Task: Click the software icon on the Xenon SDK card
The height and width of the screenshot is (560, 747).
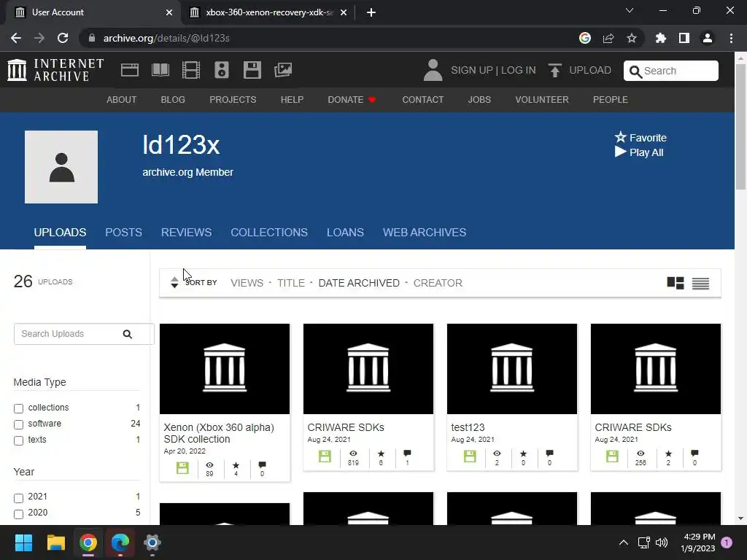Action: pos(182,467)
